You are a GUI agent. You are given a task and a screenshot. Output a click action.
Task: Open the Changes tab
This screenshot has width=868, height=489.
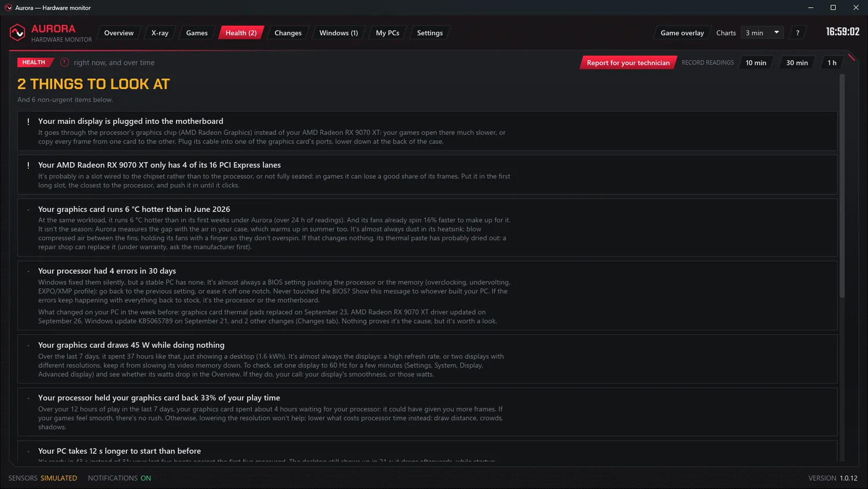coord(288,33)
